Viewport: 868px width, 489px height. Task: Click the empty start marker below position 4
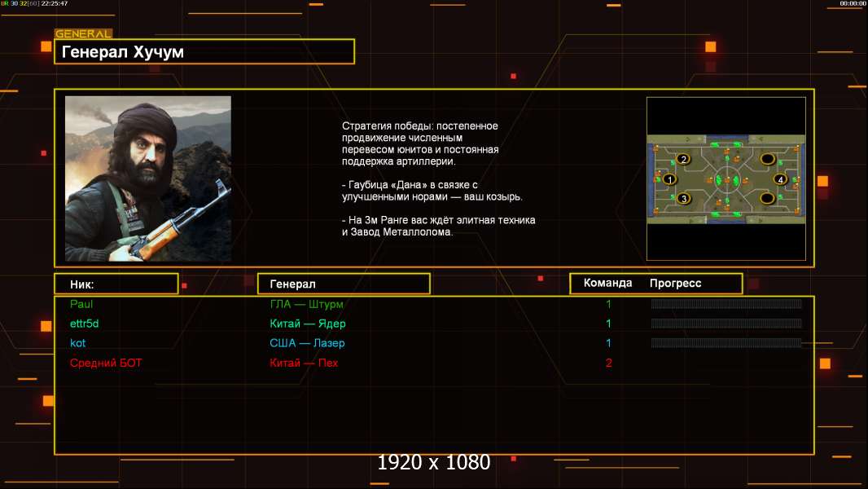(767, 198)
